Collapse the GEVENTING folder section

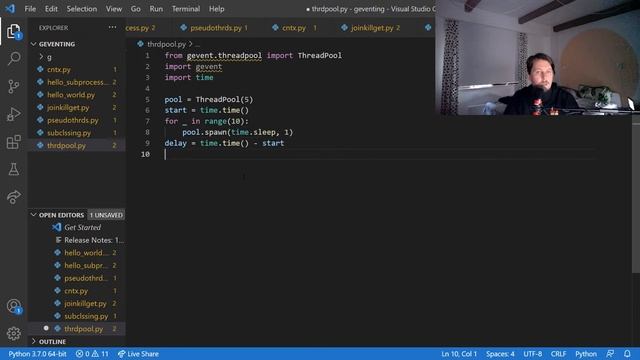point(56,44)
